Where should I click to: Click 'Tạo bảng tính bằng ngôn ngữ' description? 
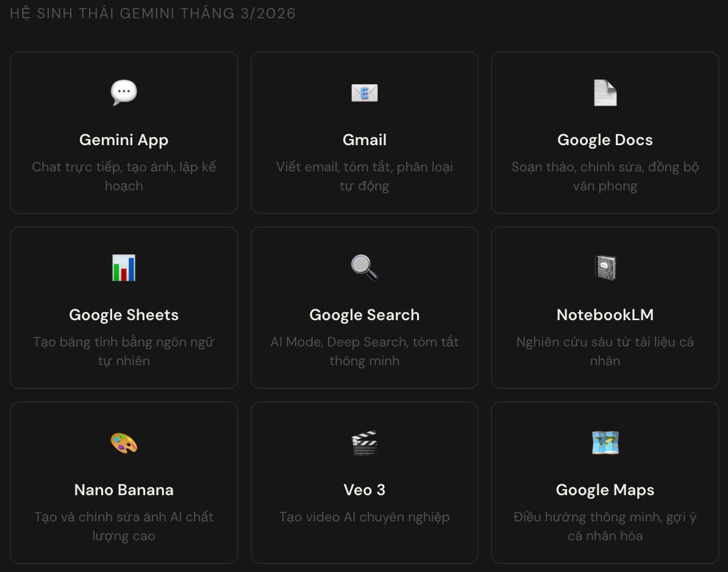[x=124, y=351]
